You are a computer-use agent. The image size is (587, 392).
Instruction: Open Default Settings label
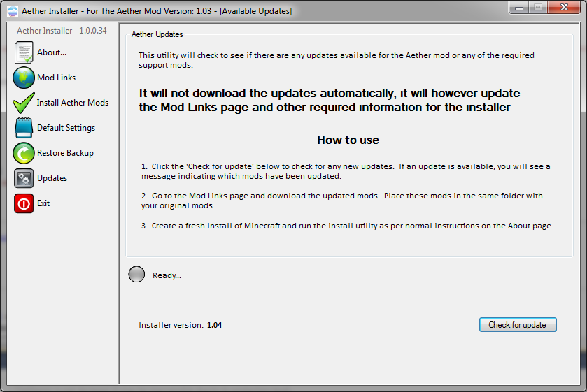66,128
